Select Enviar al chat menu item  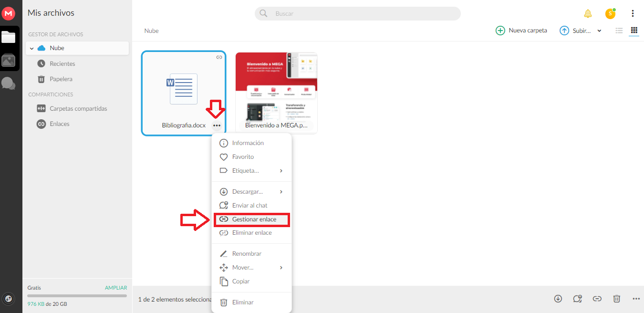coord(251,206)
